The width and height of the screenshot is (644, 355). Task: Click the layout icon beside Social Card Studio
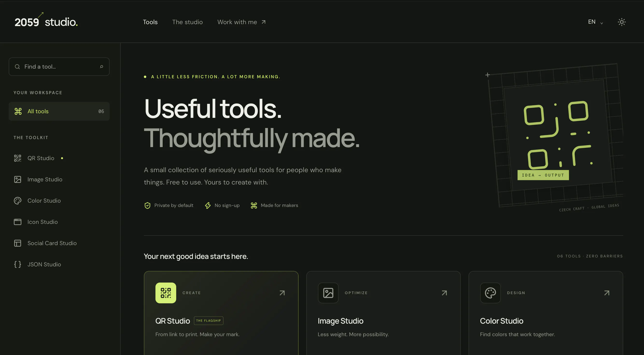pyautogui.click(x=17, y=243)
